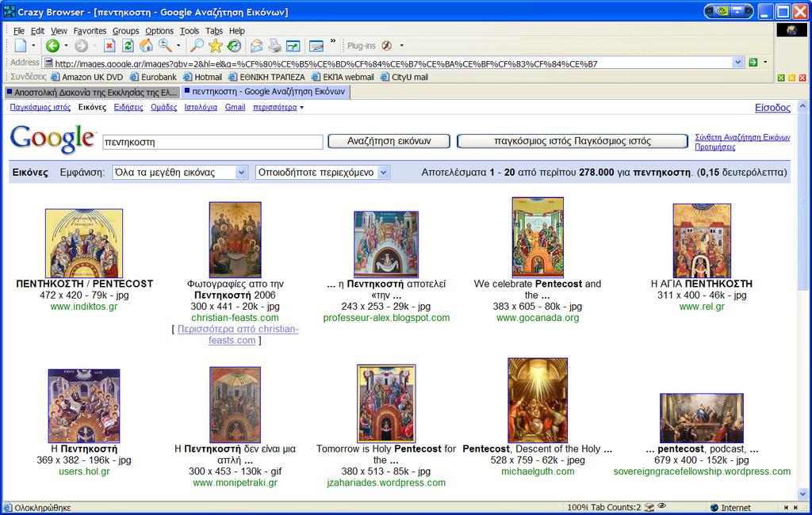
Task: Refresh the current page
Action: tap(128, 46)
